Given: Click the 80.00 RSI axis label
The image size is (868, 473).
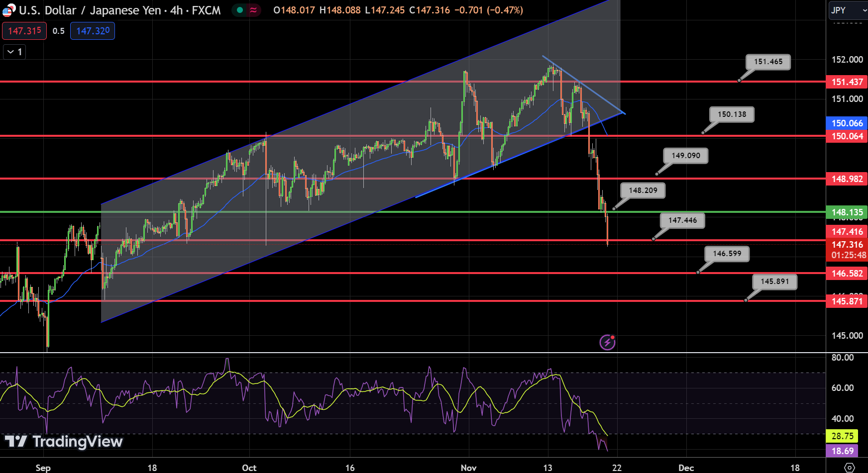Looking at the screenshot, I should point(843,358).
